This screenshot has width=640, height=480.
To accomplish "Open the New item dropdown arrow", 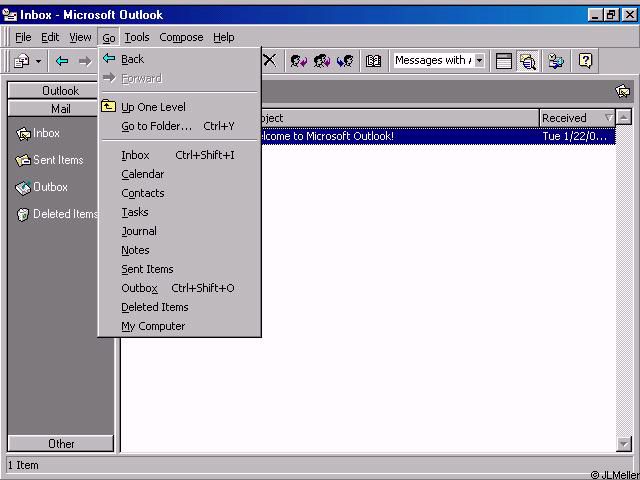I will 38,62.
